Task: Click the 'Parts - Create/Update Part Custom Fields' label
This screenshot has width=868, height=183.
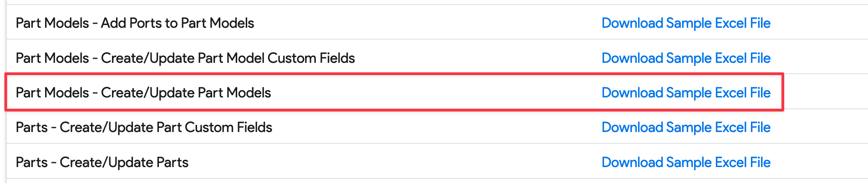Action: coord(144,127)
